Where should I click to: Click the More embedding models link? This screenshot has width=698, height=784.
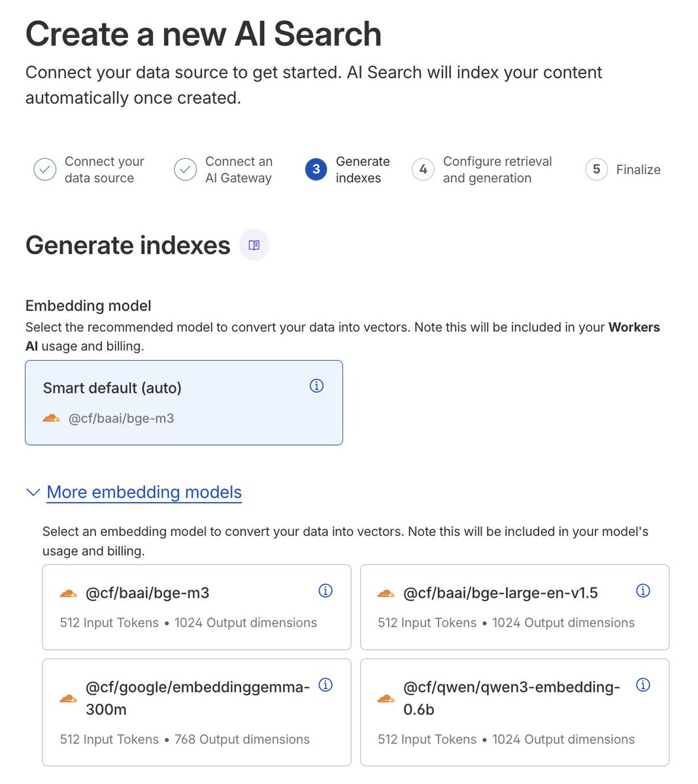coord(144,492)
